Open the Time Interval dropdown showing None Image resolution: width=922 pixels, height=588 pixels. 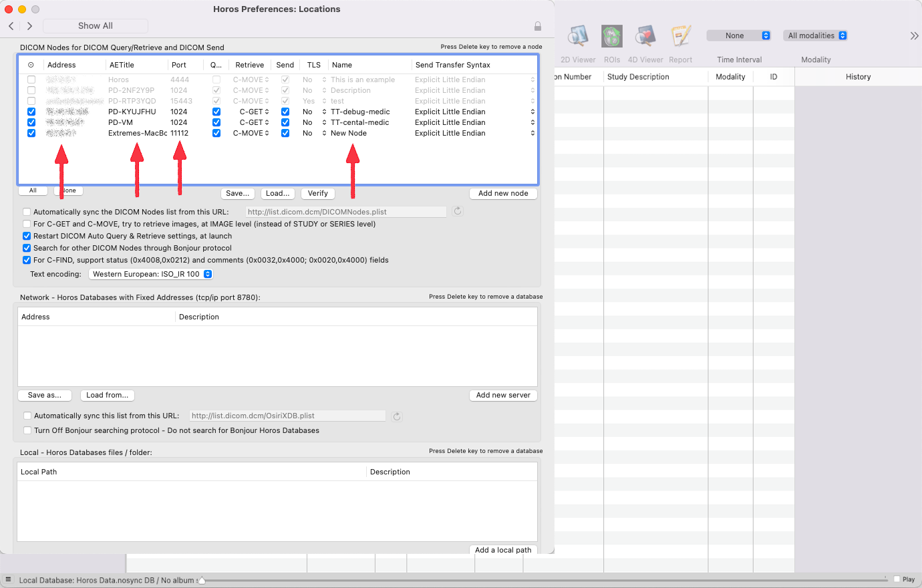pyautogui.click(x=738, y=35)
